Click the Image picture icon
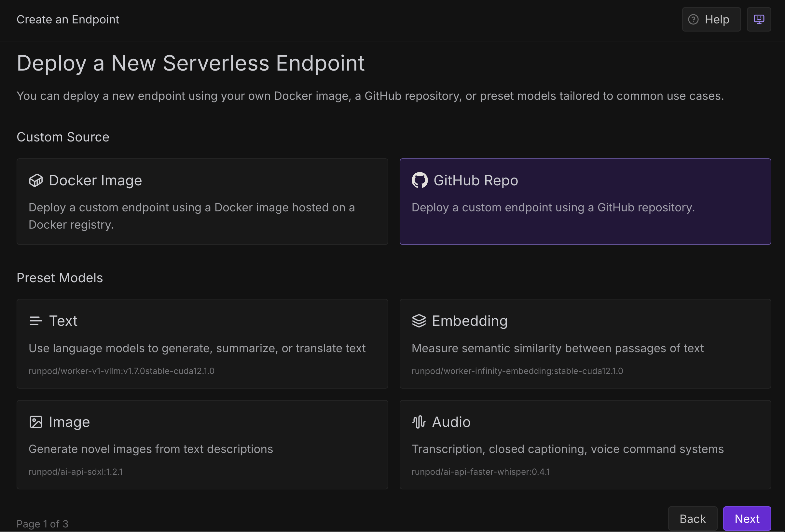 click(36, 422)
